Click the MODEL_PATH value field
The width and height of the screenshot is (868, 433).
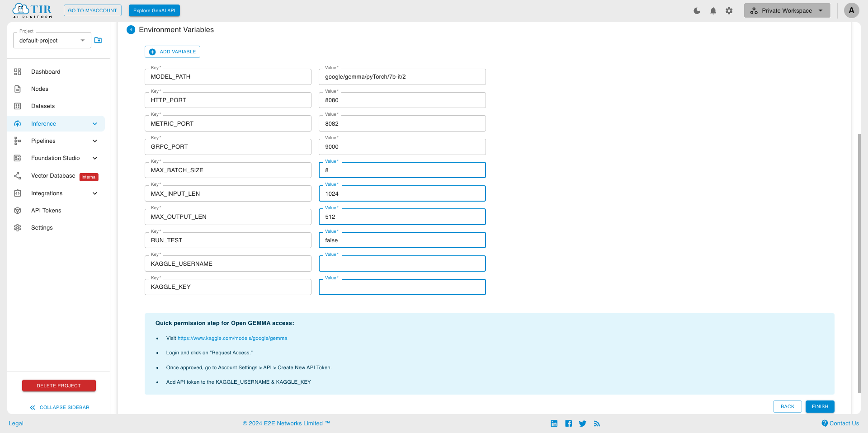(402, 77)
